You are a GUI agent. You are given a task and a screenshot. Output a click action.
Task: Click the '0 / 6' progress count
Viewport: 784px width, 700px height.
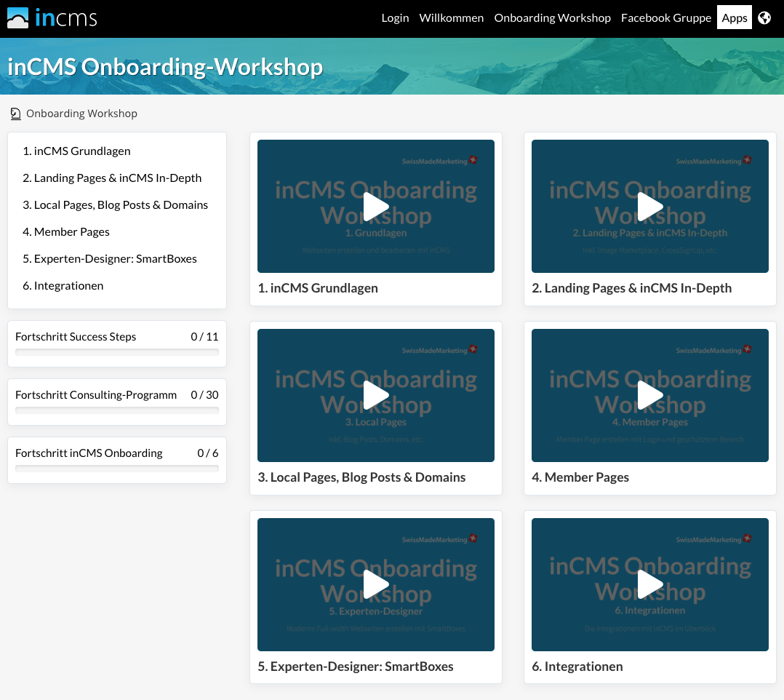[208, 453]
